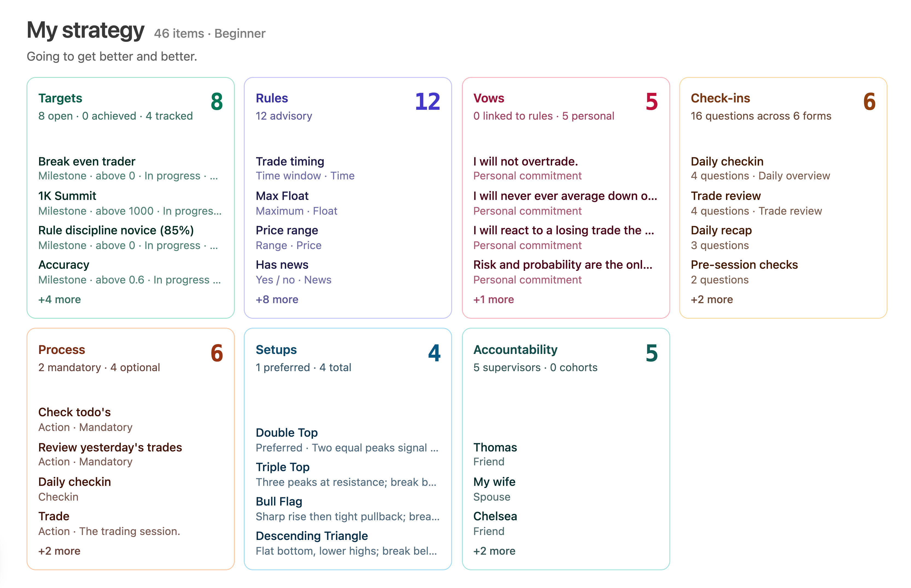The image size is (911, 588).
Task: Select the 'Double Top' setup
Action: (x=287, y=433)
